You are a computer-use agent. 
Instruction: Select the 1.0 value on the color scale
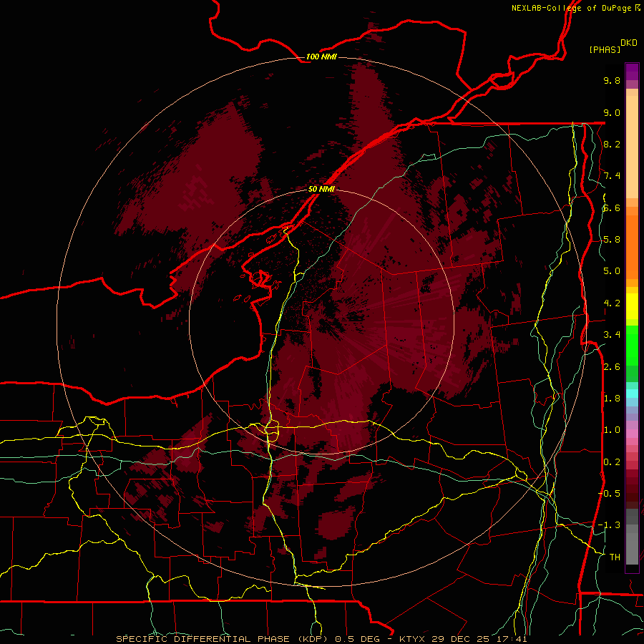click(x=612, y=430)
